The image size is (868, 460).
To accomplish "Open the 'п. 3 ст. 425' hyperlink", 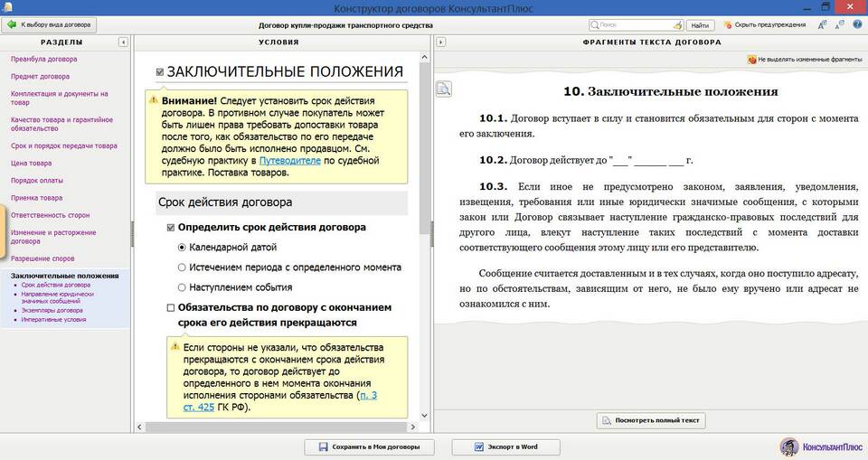I will 280,401.
